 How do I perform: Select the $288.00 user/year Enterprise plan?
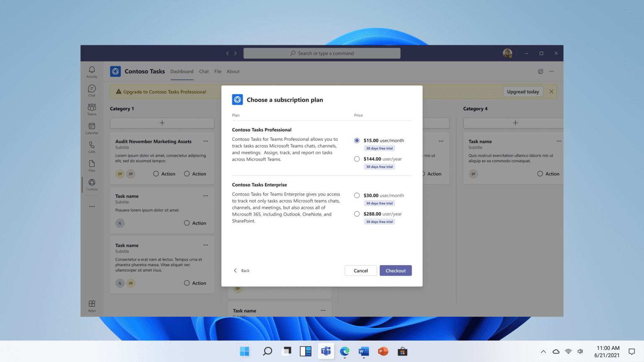(x=357, y=214)
